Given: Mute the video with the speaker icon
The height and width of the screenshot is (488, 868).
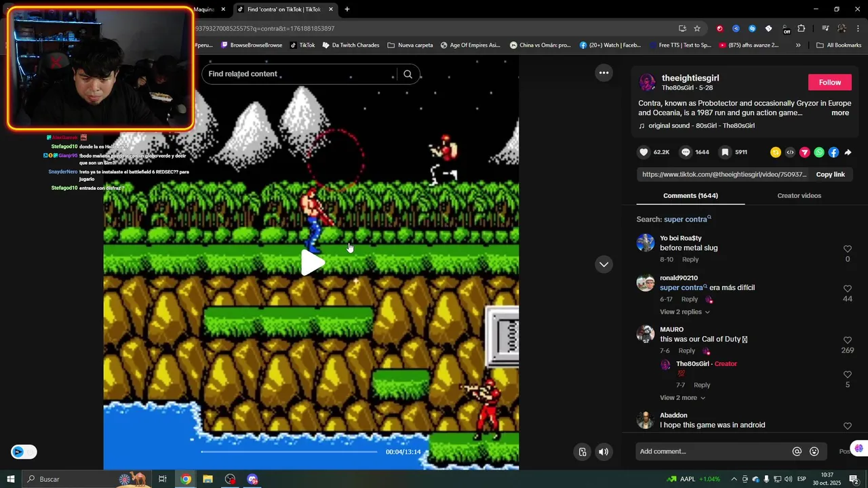Looking at the screenshot, I should coord(604,452).
